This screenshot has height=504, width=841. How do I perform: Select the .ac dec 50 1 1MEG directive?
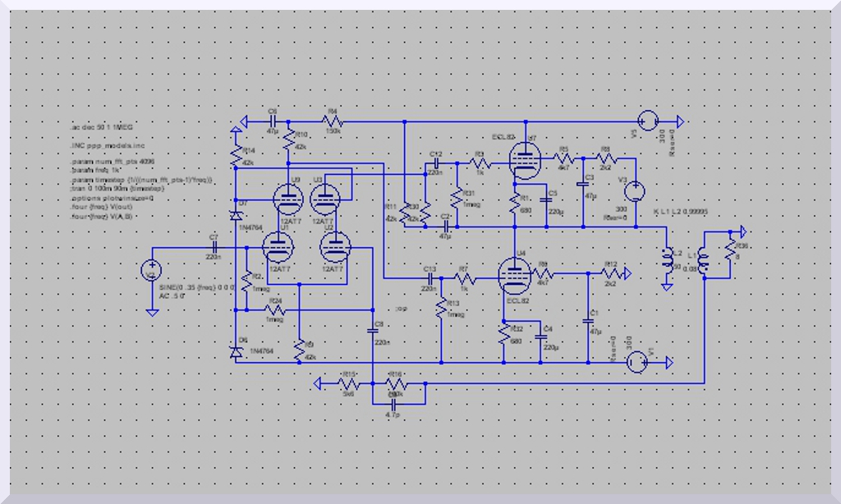[x=101, y=129]
